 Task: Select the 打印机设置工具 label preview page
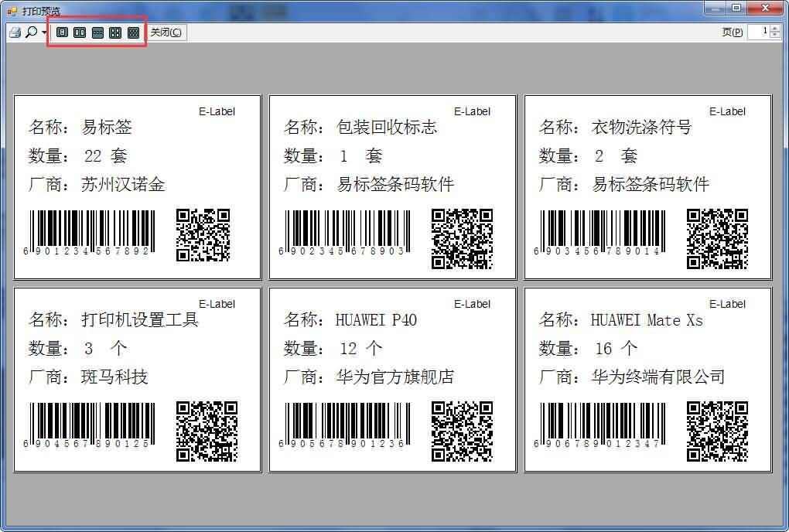[138, 380]
